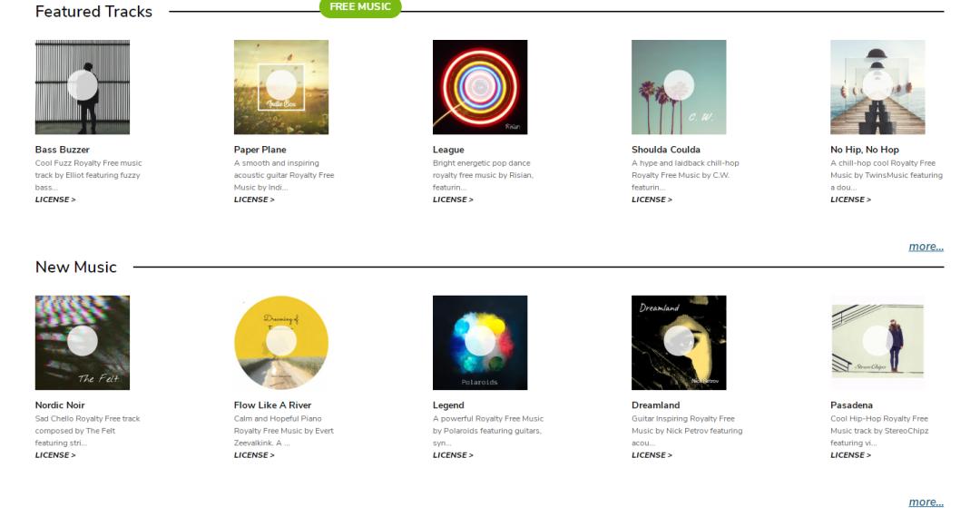Play the Dreamland track preview
This screenshot has height=526, width=980.
(679, 342)
